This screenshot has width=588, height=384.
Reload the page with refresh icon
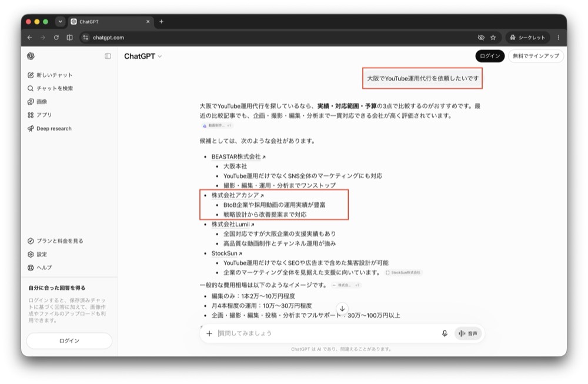pos(56,38)
